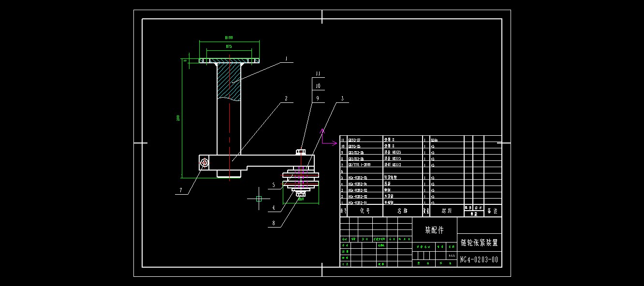
Task: Pick the Φ75 diameter dimension text
Action: [229, 46]
